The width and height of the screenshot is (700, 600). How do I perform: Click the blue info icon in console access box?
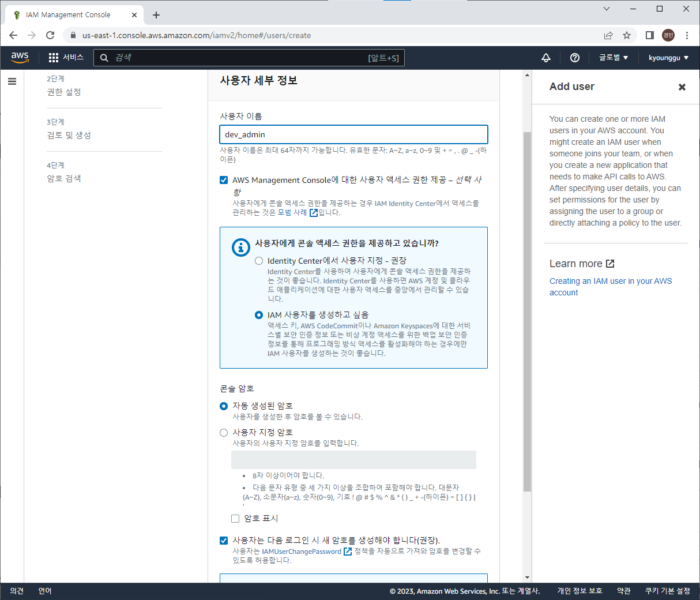(x=240, y=247)
